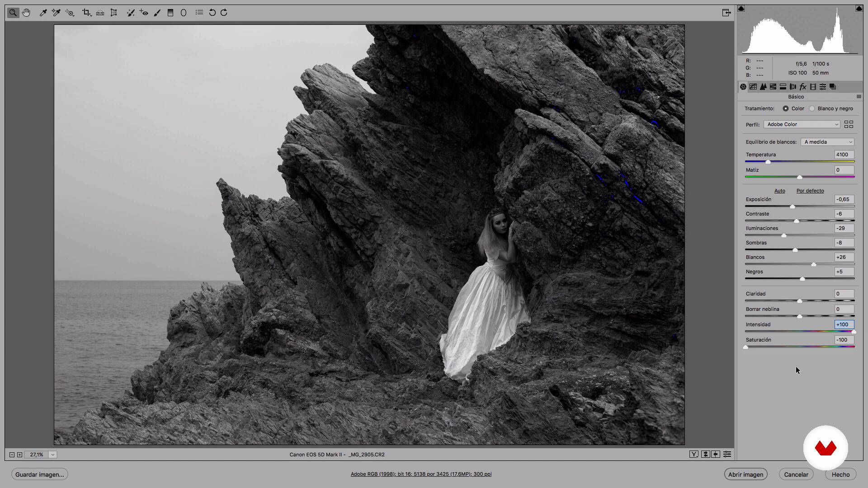Click the Contraste value field
Screen dimensions: 868x488
coord(844,214)
